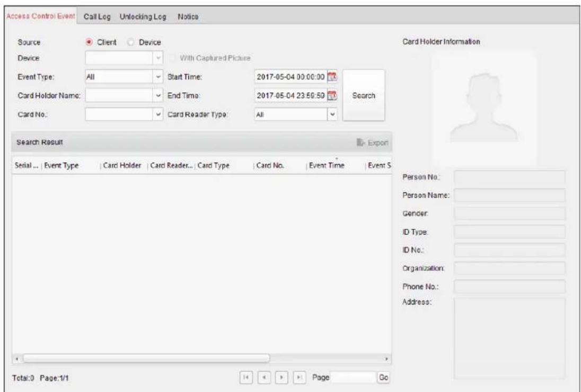Open the Event Type dropdown
The height and width of the screenshot is (392, 581).
coord(158,77)
